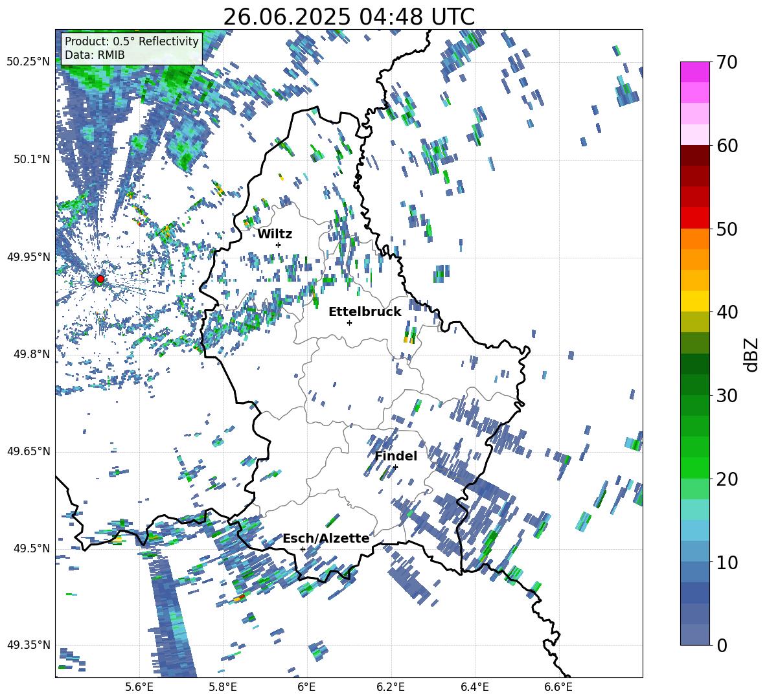Click the 49.8°N latitude label
The width and height of the screenshot is (767, 700).
point(31,354)
